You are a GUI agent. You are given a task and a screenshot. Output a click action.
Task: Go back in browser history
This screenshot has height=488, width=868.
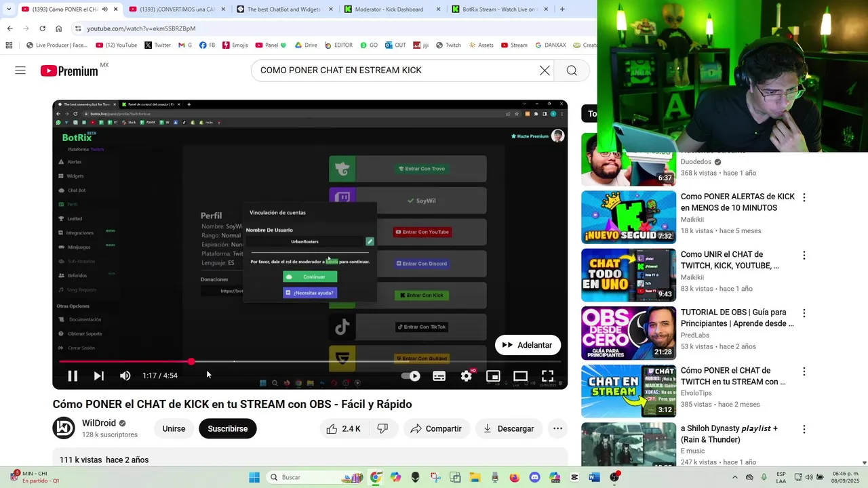9,28
